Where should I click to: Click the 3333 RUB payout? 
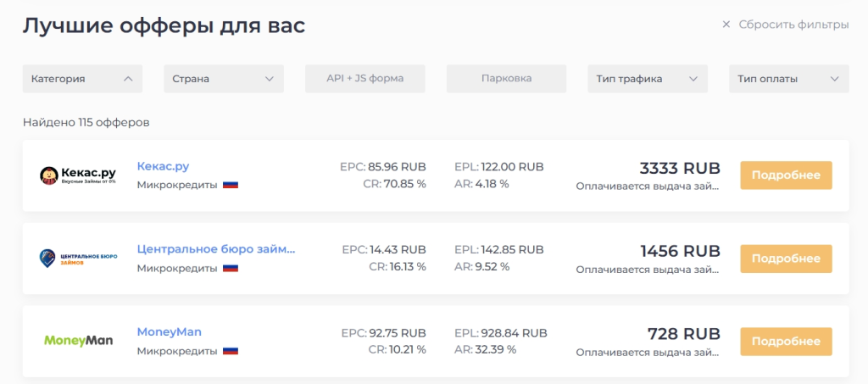point(680,168)
